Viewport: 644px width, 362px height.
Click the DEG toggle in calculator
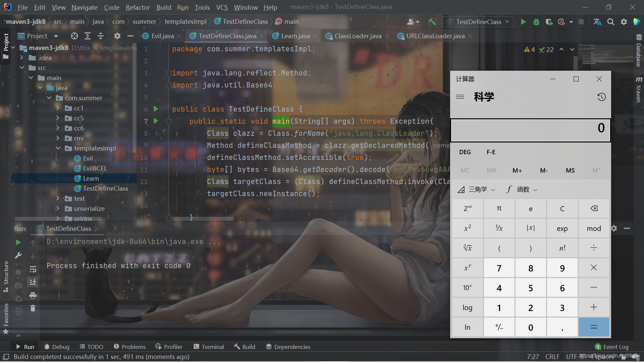coord(465,152)
